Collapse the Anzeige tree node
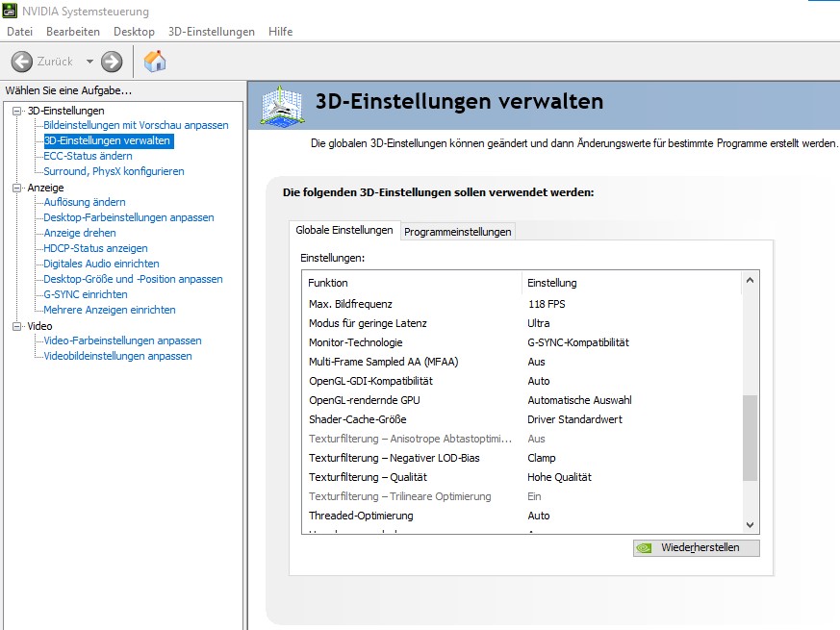840x630 pixels. [x=17, y=188]
